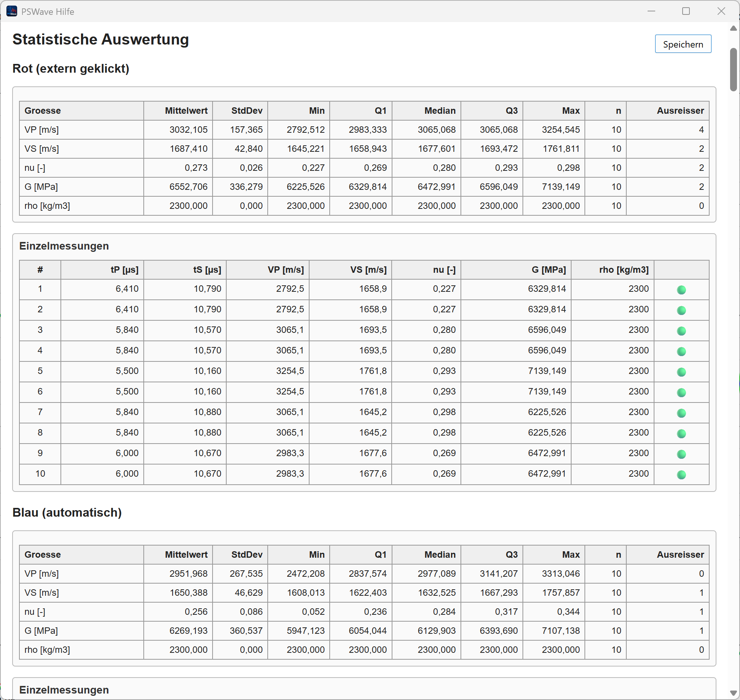Click Blau VP Q3 value 3141,207
The height and width of the screenshot is (700, 740).
499,574
